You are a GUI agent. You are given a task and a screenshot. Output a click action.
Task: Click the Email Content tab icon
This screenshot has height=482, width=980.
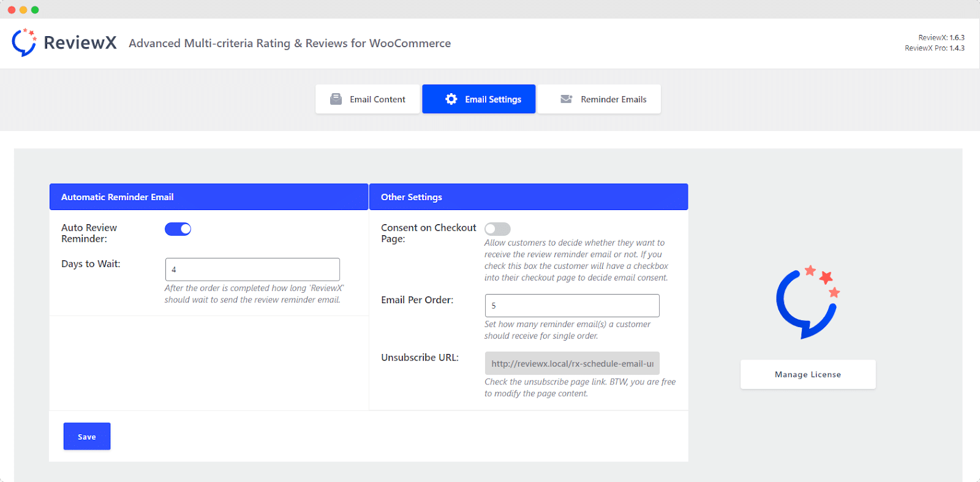[x=336, y=99]
